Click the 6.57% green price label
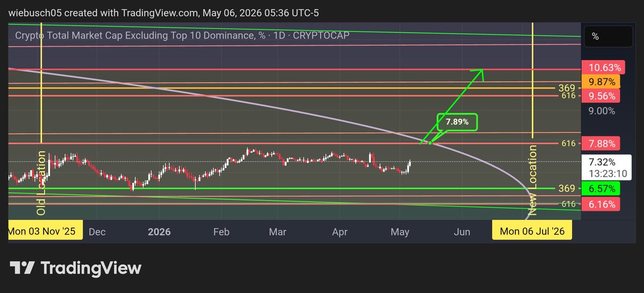Image resolution: width=644 pixels, height=293 pixels. [x=601, y=188]
